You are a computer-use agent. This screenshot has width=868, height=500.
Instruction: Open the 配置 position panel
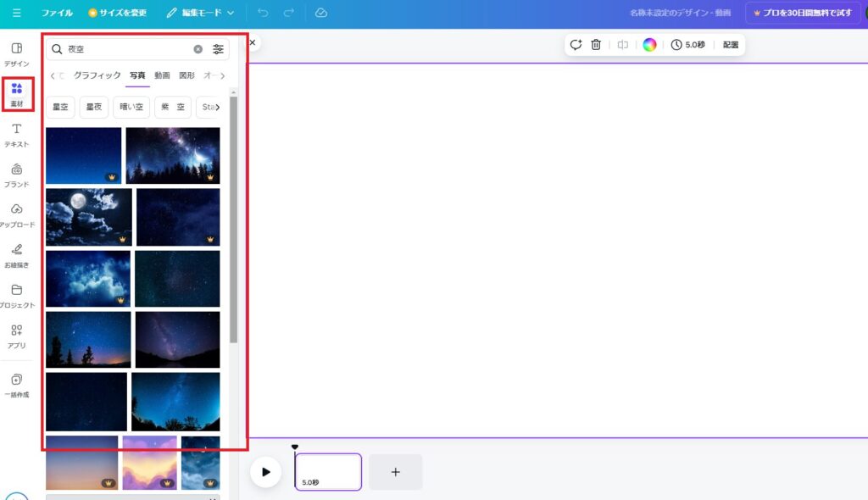730,45
